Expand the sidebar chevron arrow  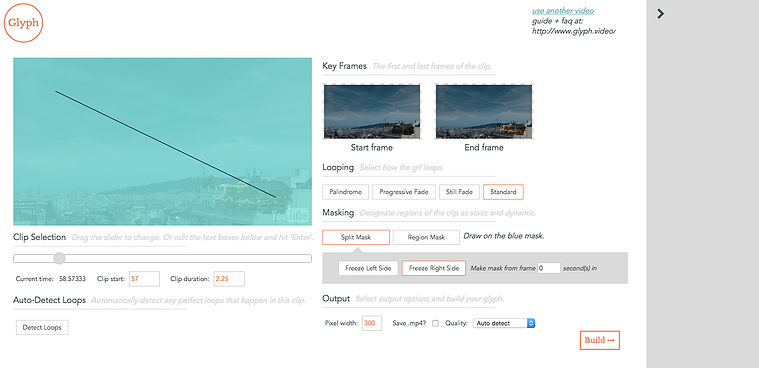click(661, 14)
